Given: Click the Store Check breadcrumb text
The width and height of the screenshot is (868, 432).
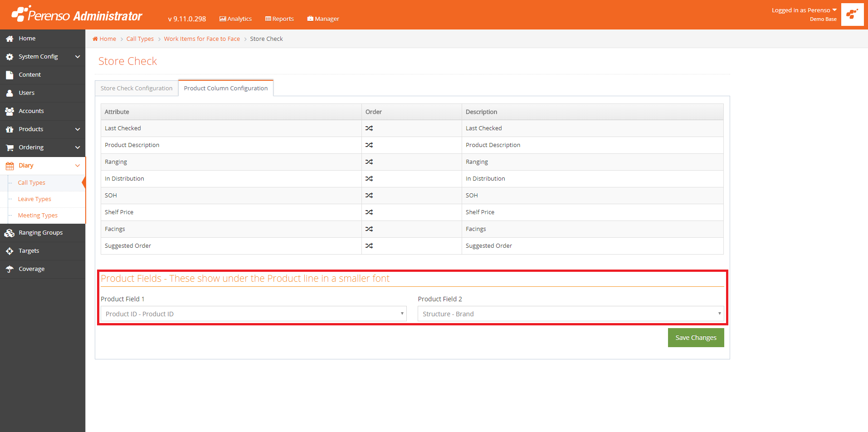Looking at the screenshot, I should pyautogui.click(x=266, y=39).
